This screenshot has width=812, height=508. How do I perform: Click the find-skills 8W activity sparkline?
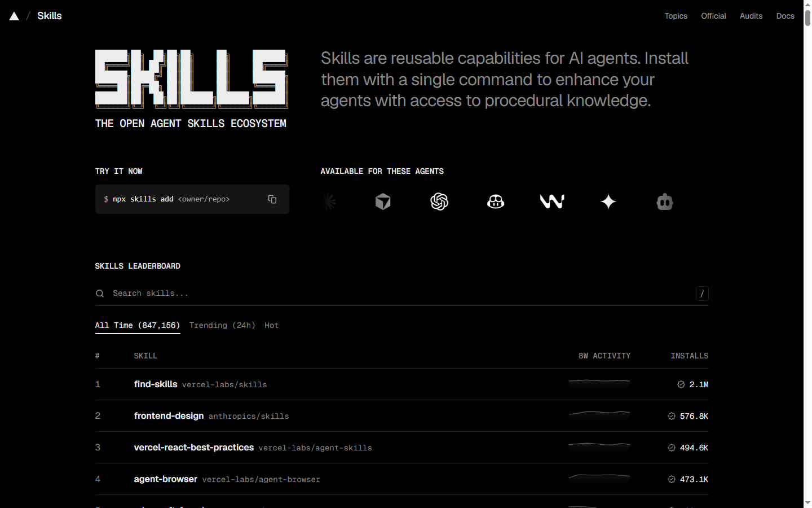click(x=599, y=384)
